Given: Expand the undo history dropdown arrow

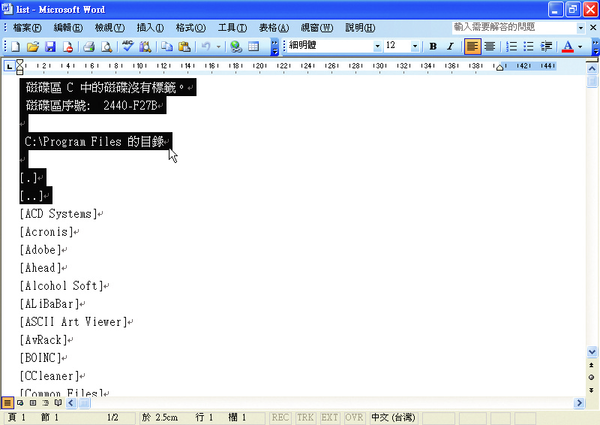Looking at the screenshot, I should (x=218, y=47).
